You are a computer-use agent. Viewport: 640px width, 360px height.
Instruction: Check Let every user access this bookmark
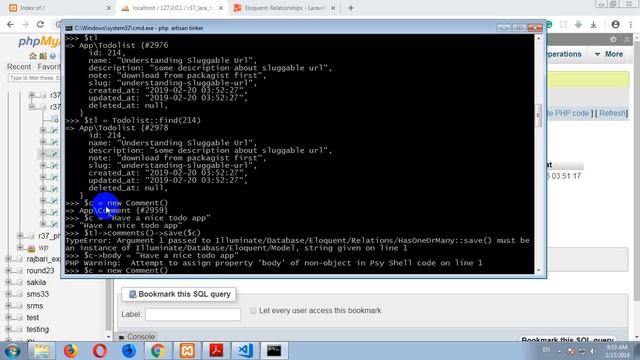point(253,311)
